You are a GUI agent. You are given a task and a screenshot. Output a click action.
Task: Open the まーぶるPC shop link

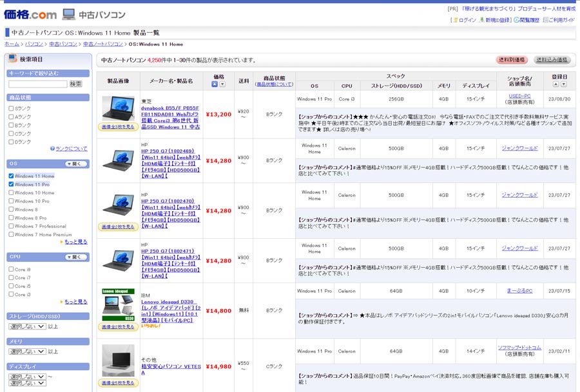pos(519,291)
